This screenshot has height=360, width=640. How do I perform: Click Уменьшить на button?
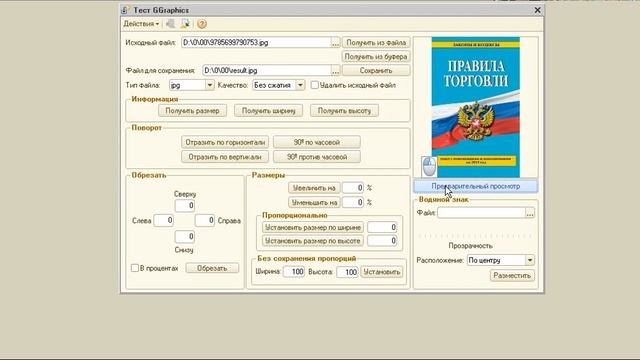point(314,202)
